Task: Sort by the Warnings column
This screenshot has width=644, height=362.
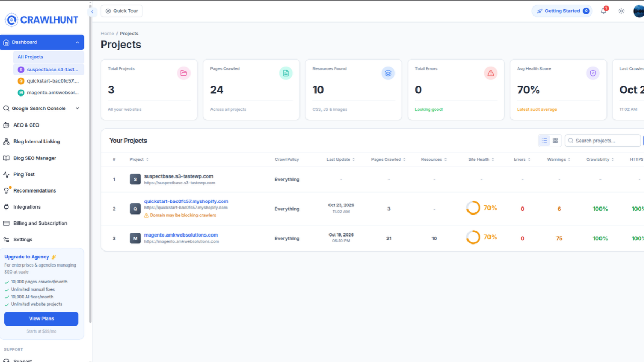Action: click(559, 160)
